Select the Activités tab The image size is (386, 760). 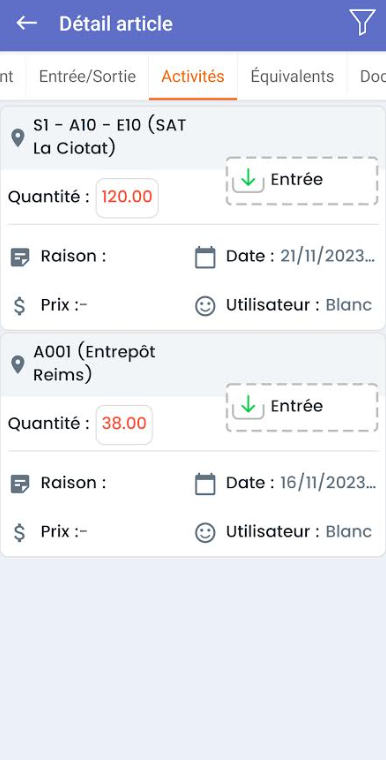coord(193,77)
